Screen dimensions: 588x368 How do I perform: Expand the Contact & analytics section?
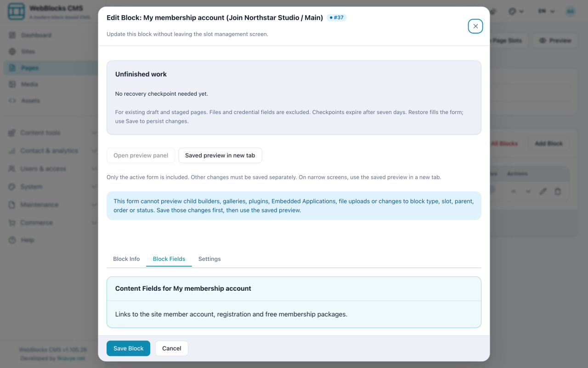coord(52,151)
